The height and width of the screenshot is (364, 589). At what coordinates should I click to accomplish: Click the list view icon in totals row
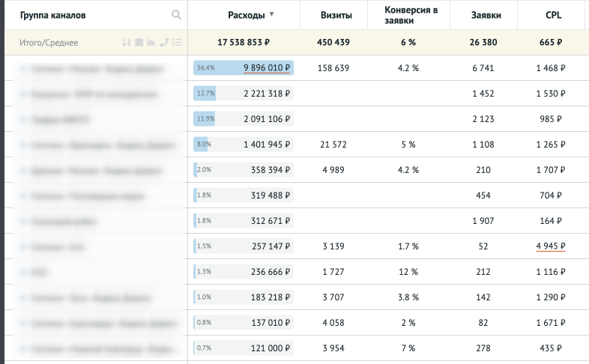coord(176,42)
